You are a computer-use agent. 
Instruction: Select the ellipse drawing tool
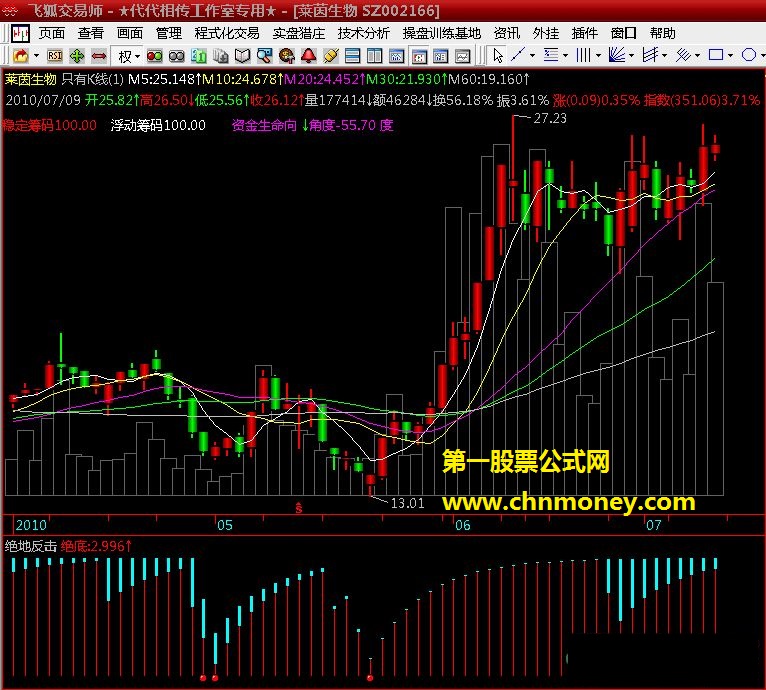coord(748,55)
